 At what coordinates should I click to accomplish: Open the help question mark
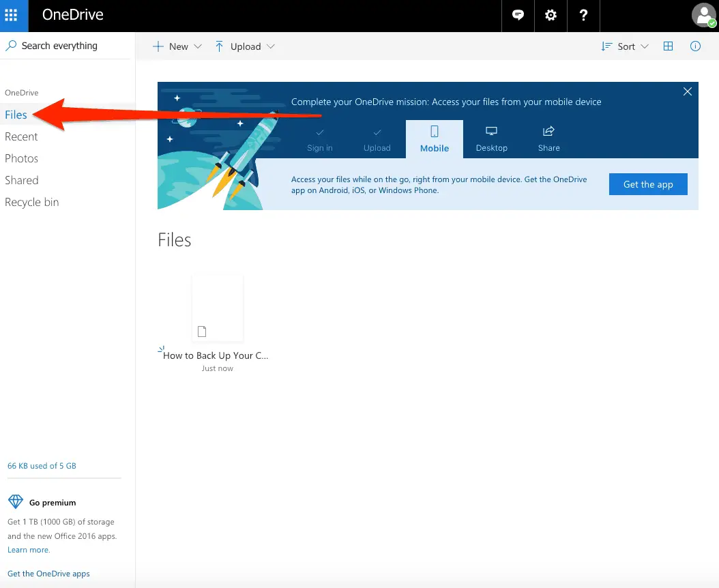tap(583, 15)
